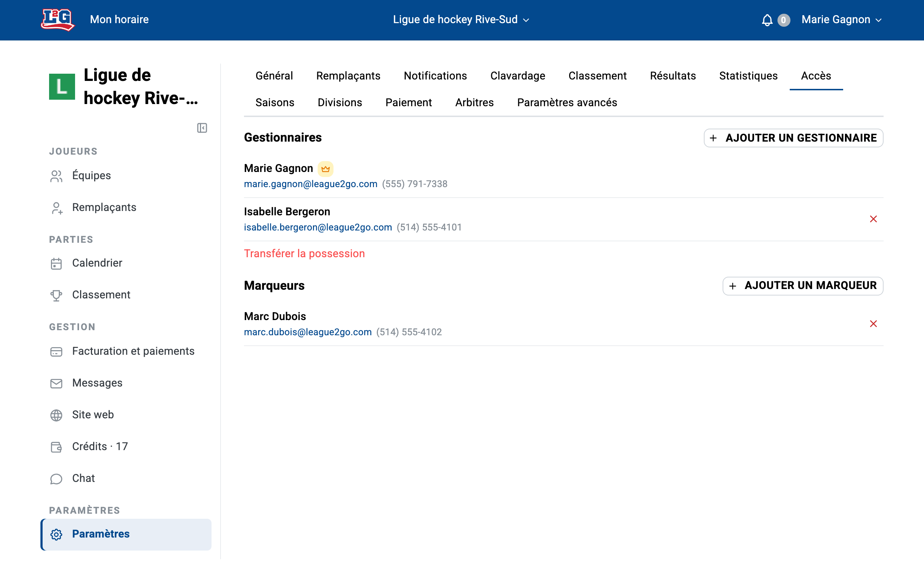The width and height of the screenshot is (924, 578).
Task: Click phone number (555) 791-7338
Action: click(415, 184)
